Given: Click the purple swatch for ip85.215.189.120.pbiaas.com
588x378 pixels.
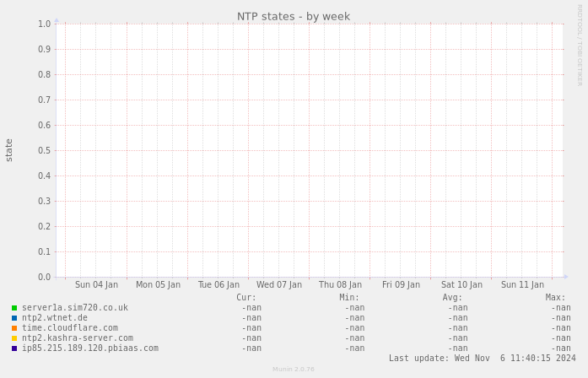Looking at the screenshot, I should point(14,348).
